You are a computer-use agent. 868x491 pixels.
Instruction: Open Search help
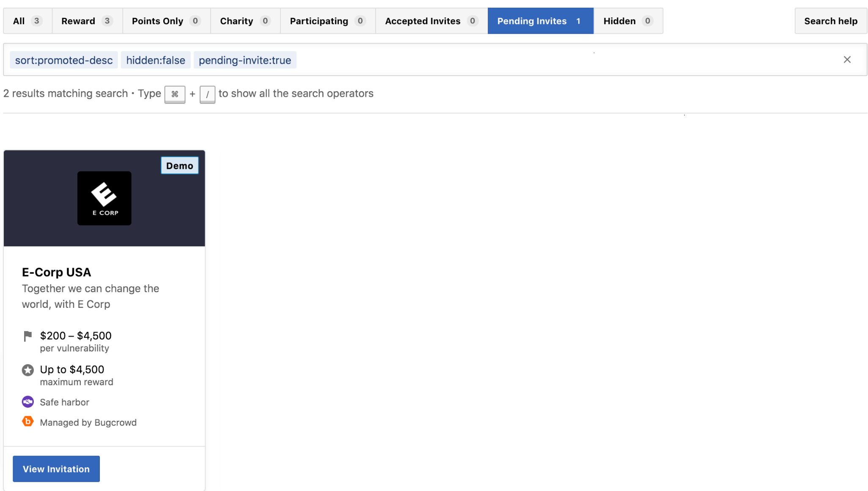(x=831, y=21)
